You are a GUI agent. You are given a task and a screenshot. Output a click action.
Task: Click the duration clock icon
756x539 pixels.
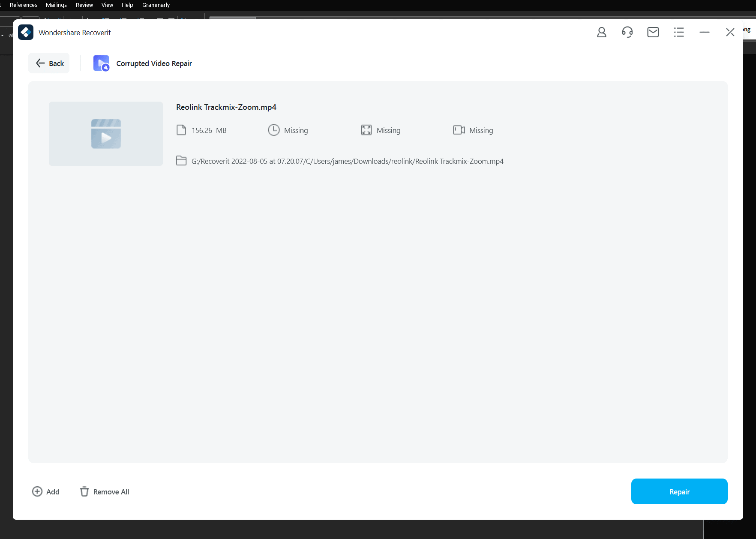point(273,130)
